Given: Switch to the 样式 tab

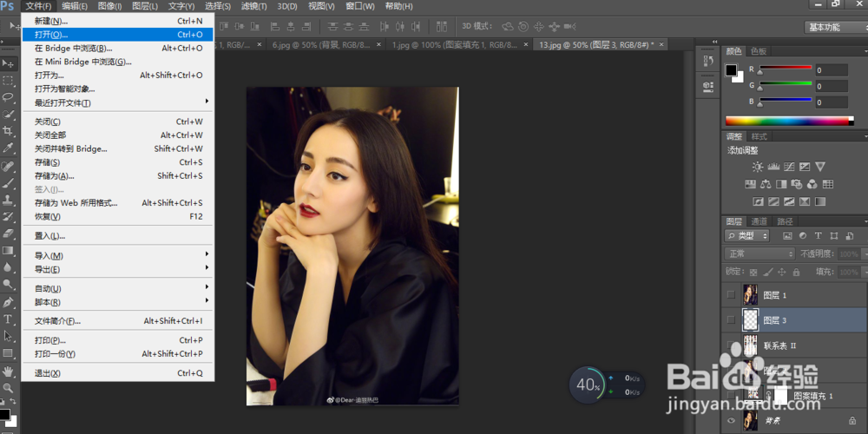Looking at the screenshot, I should (759, 136).
